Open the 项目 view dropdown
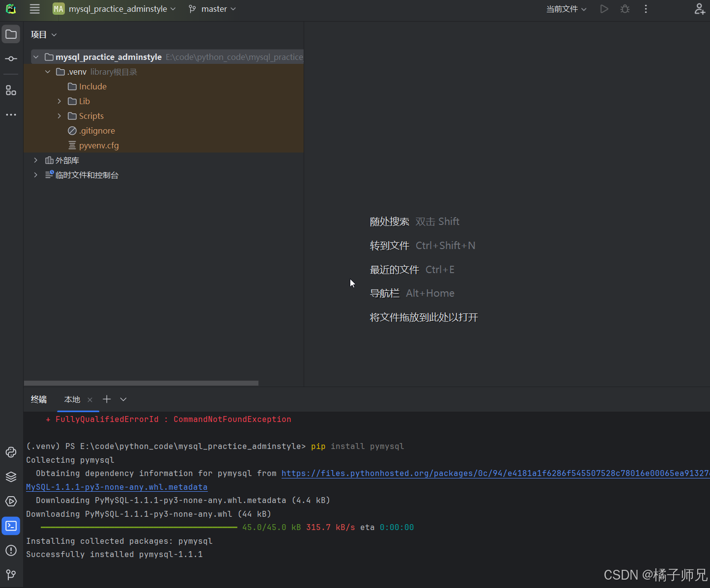710x588 pixels. coord(44,34)
